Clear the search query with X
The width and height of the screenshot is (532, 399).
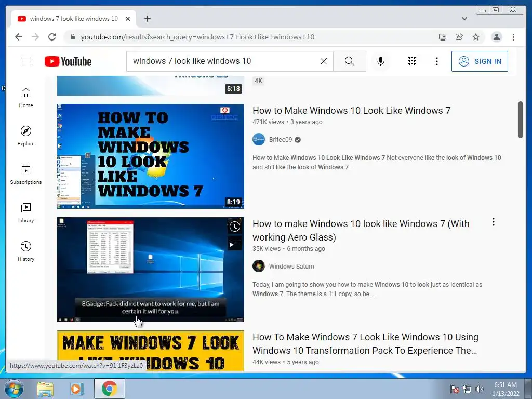(x=324, y=61)
